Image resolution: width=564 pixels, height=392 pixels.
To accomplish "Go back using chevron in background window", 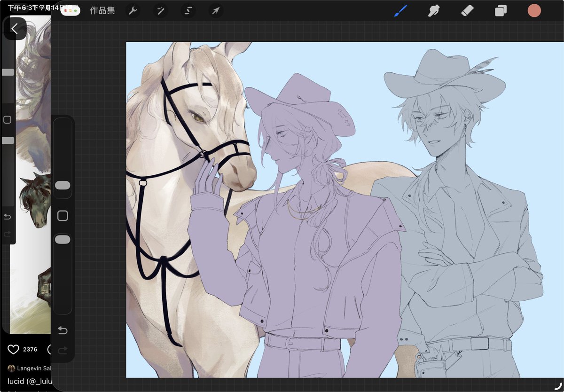I will coord(15,29).
